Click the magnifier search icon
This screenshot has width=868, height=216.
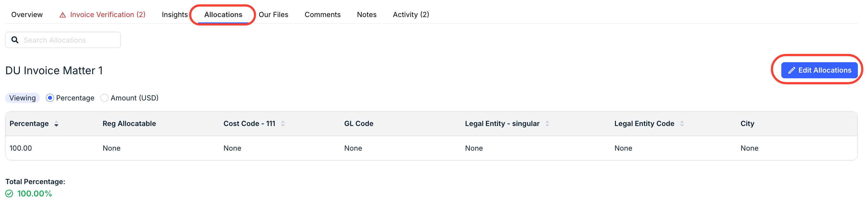coord(15,40)
